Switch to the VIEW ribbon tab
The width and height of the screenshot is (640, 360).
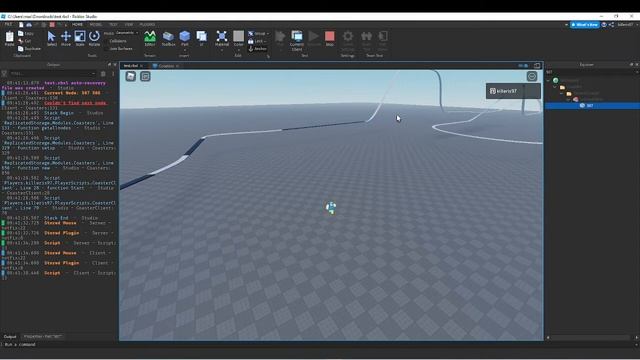pos(129,25)
